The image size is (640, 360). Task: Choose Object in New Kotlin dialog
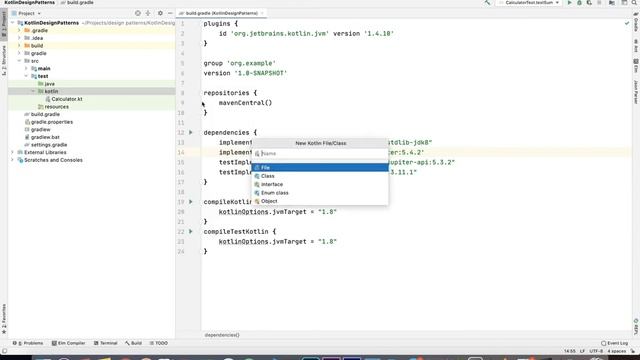point(320,201)
